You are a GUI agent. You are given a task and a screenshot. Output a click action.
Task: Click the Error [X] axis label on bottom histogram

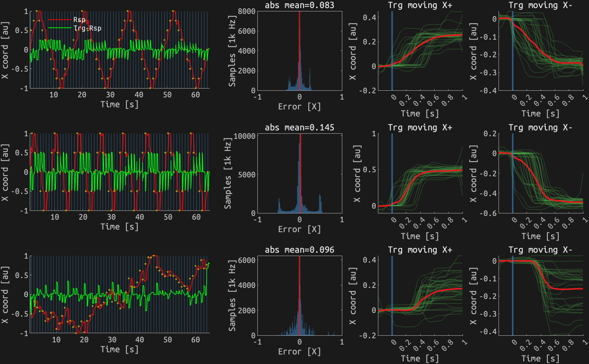[300, 350]
